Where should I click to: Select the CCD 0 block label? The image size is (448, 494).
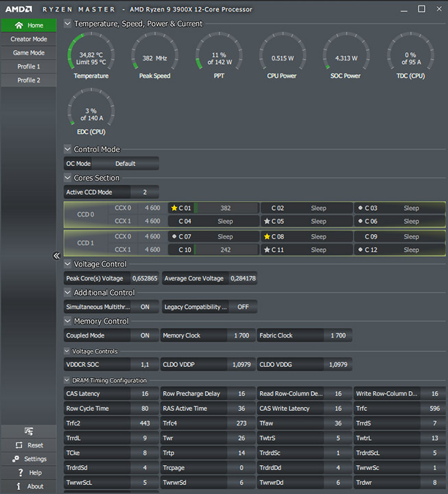pos(86,214)
